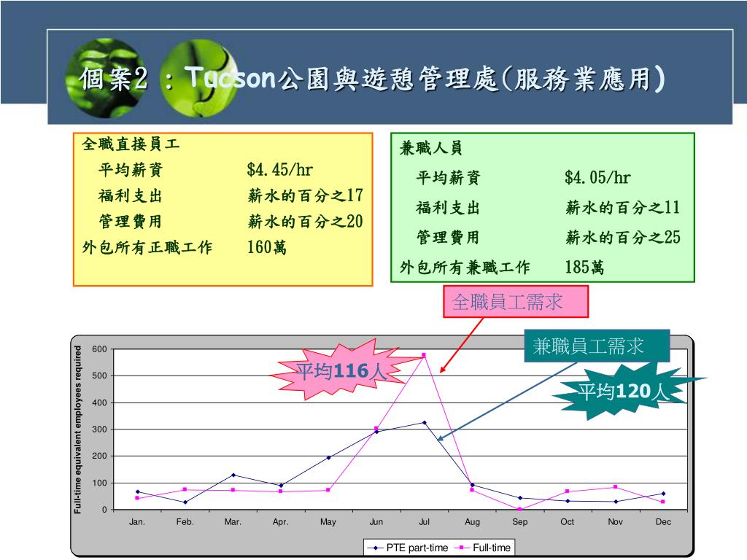Select the 全職直接員工 heading
The width and height of the screenshot is (747, 560).
tap(131, 144)
